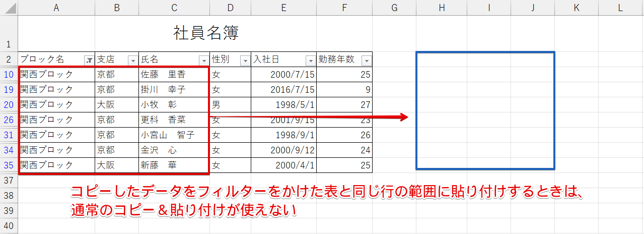Click 大阪 branch cell for 小牧 彰
The height and width of the screenshot is (234, 644).
coord(117,105)
